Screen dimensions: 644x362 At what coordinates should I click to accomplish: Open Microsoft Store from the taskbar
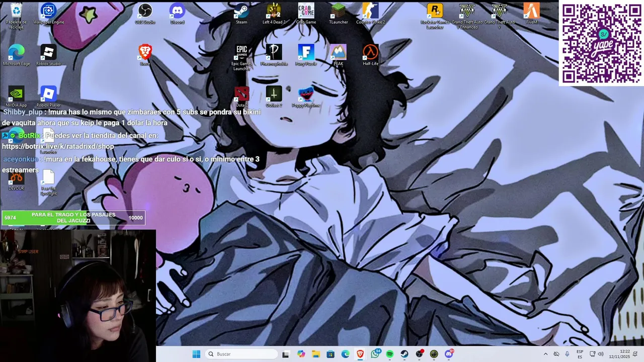[331, 354]
